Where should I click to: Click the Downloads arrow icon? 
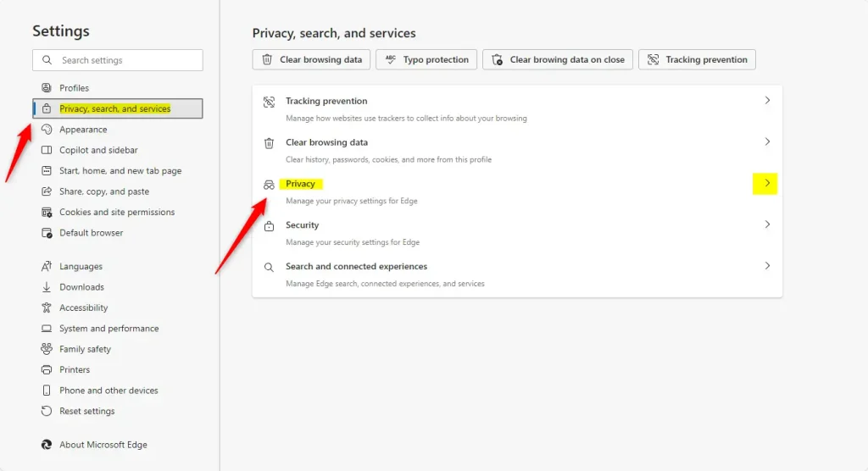pos(47,286)
